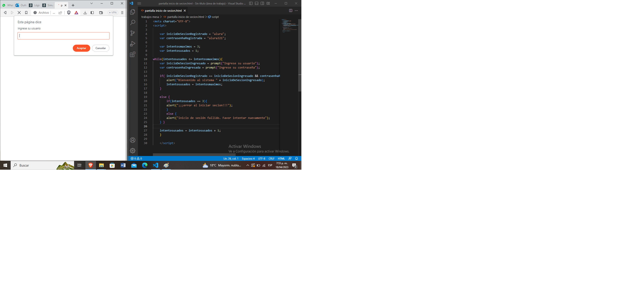Click the share icon in address bar
Image resolution: width=644 pixels, height=289 pixels.
[60, 13]
